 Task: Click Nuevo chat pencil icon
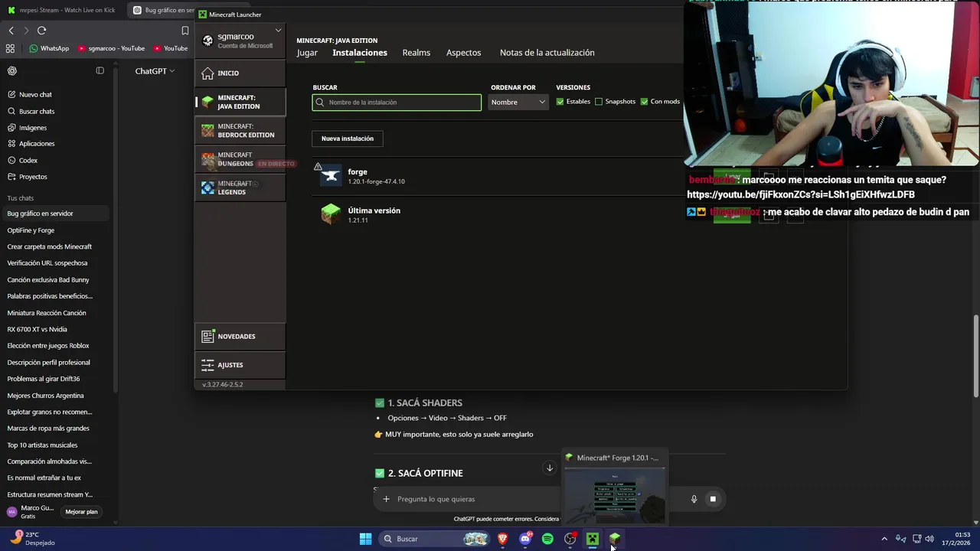(x=11, y=95)
